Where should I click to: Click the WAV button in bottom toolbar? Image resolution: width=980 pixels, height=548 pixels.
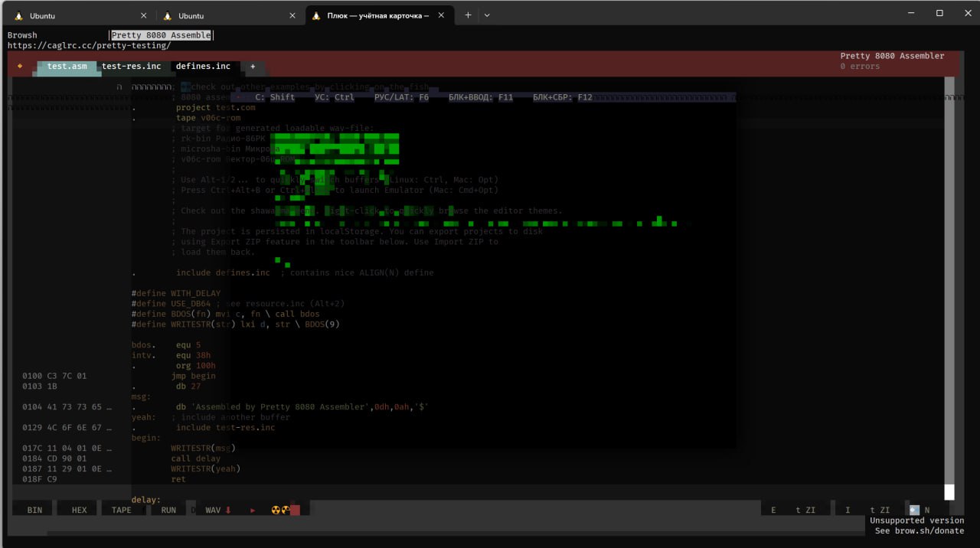pyautogui.click(x=213, y=510)
